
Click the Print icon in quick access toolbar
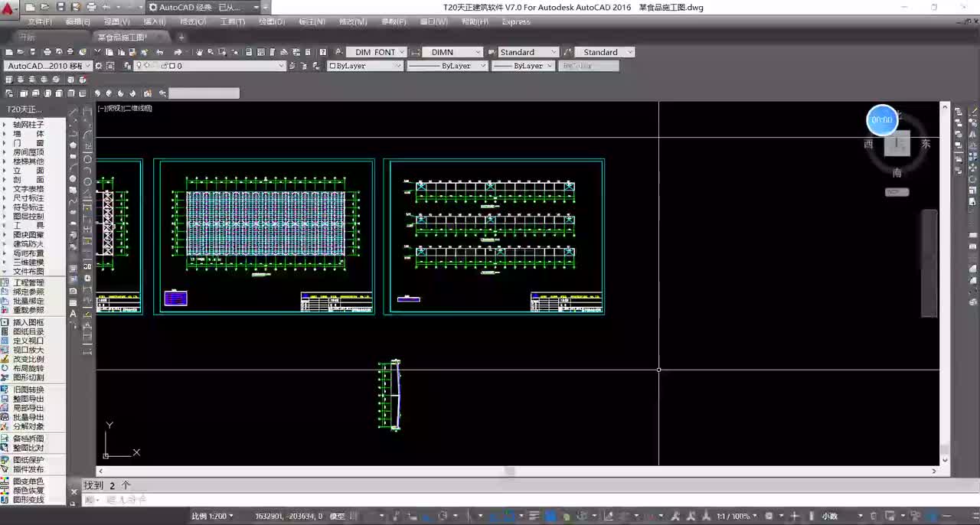[x=92, y=8]
